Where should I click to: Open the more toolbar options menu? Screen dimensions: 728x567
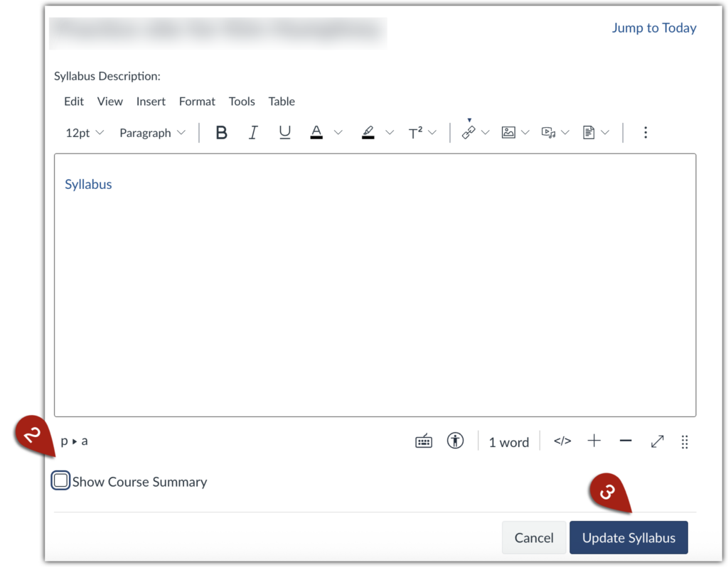(646, 133)
